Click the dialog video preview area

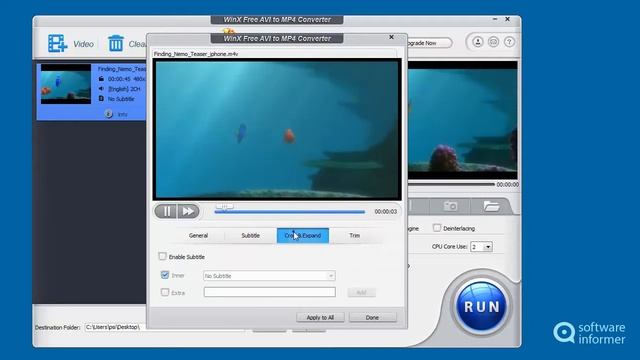(x=277, y=129)
